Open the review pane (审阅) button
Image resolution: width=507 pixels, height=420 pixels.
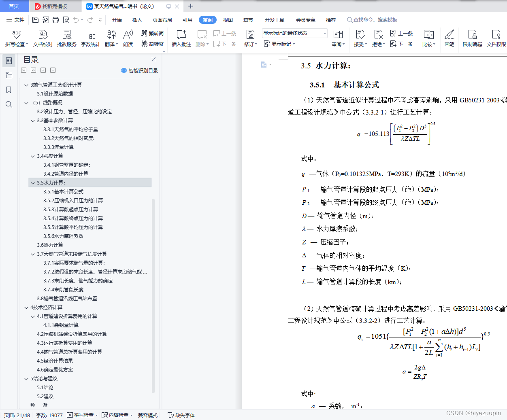point(338,38)
